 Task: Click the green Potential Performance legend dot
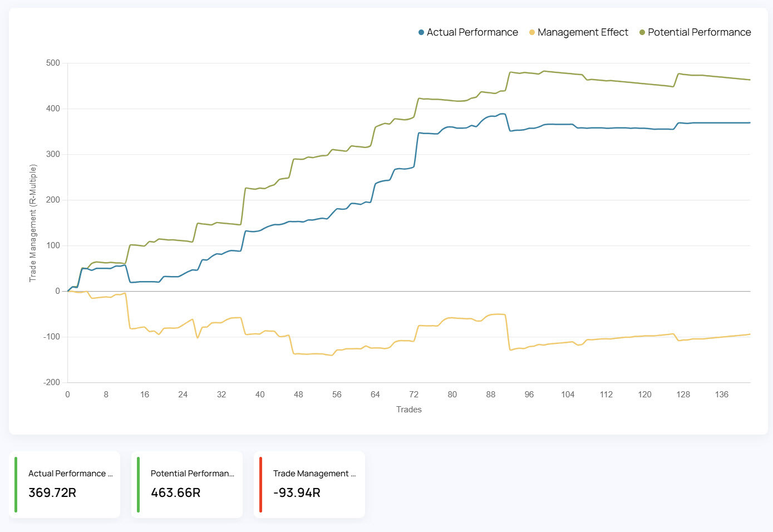pos(642,32)
